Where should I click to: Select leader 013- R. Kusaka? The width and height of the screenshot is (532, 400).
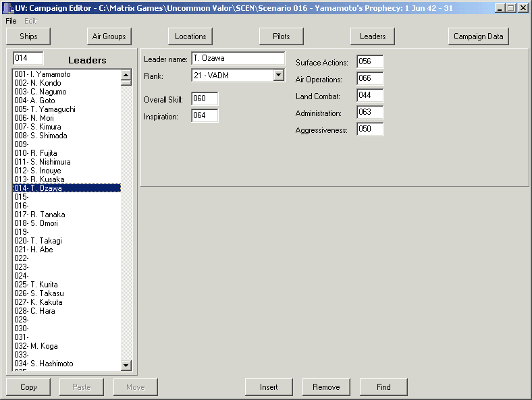[x=66, y=179]
